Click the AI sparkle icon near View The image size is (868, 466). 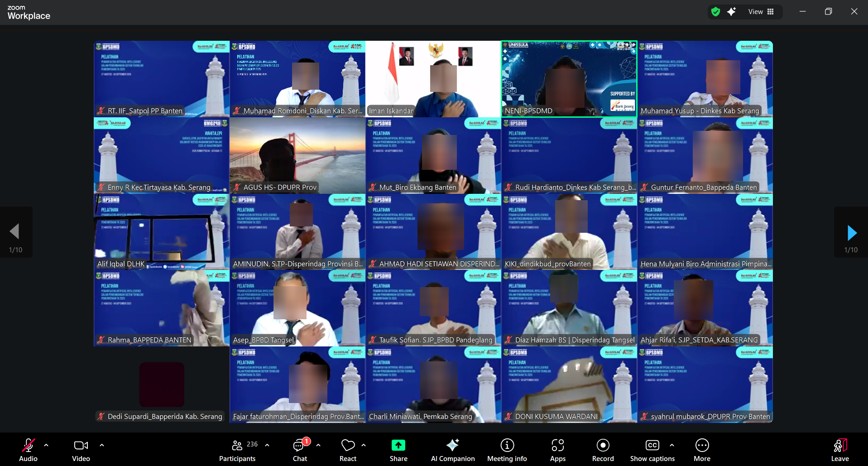click(x=731, y=12)
